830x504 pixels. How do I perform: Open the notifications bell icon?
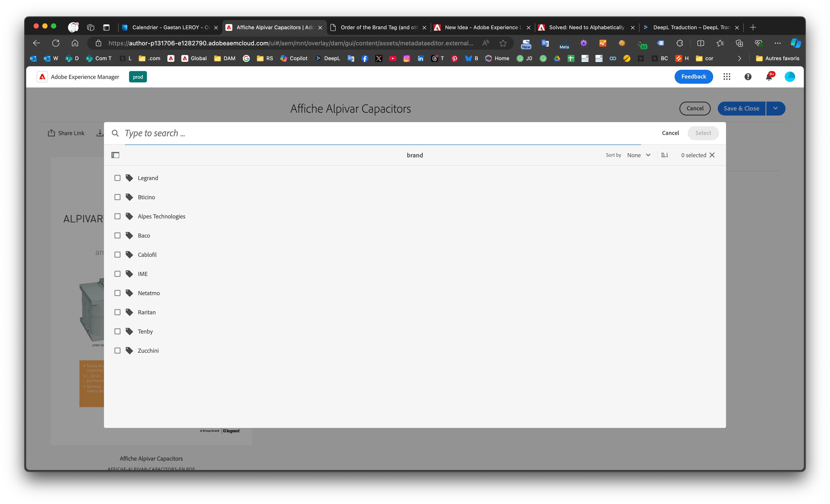point(769,77)
